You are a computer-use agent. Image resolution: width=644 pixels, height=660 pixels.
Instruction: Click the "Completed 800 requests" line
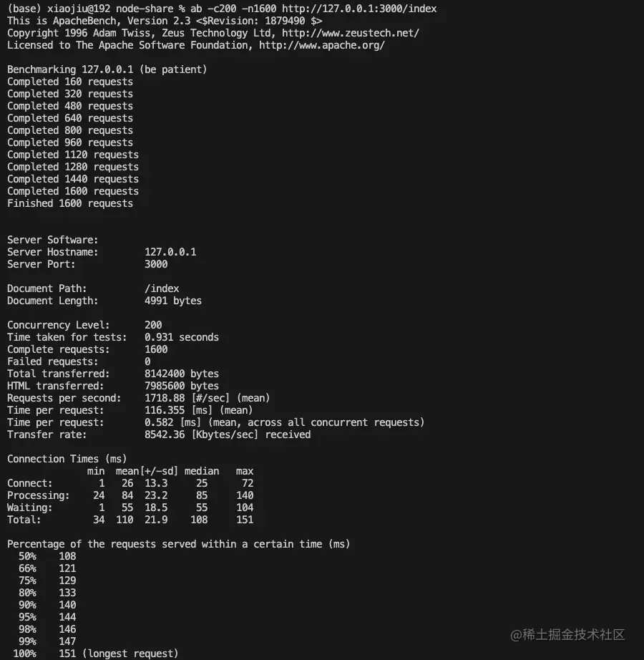coord(70,130)
